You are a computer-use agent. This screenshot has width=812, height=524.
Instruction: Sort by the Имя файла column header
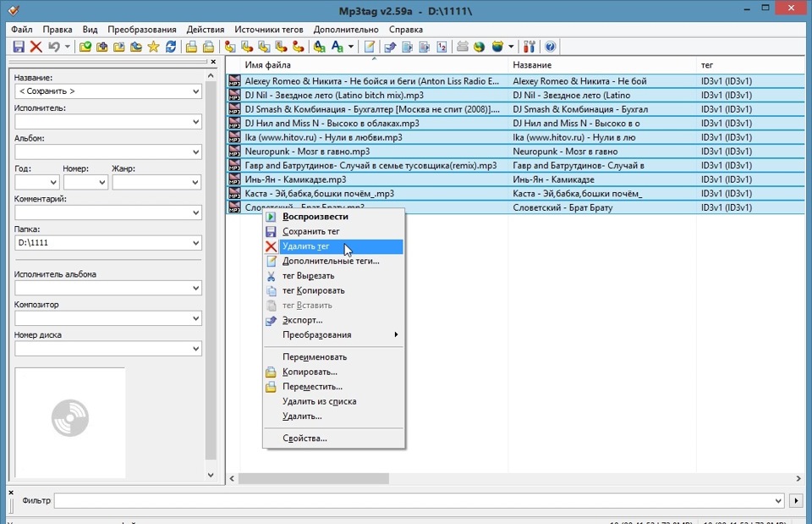click(374, 65)
